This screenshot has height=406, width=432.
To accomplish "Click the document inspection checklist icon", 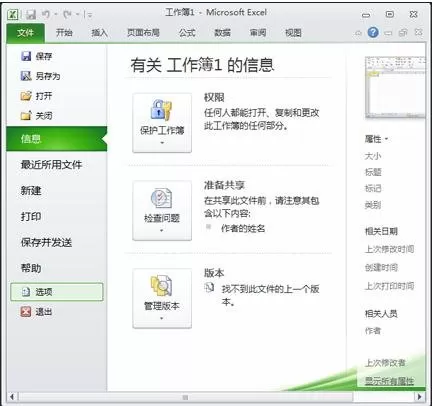I will (161, 198).
